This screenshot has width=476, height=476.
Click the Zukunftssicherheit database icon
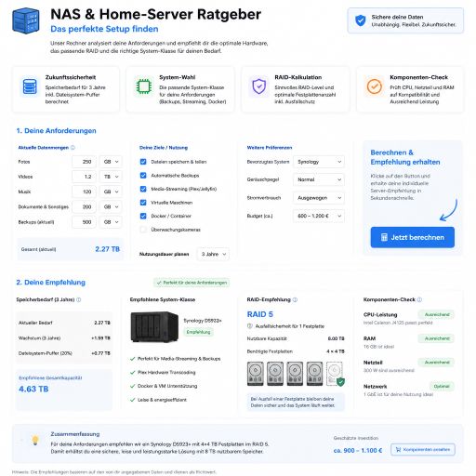click(x=30, y=86)
